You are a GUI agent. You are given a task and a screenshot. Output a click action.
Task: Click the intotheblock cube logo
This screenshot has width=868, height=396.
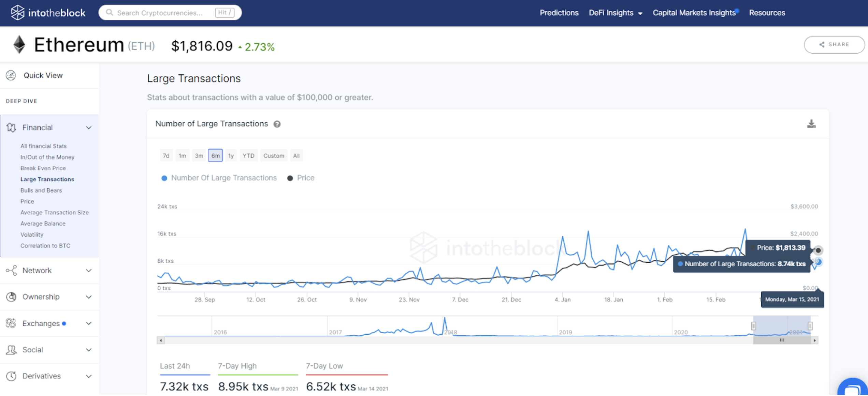tap(17, 13)
